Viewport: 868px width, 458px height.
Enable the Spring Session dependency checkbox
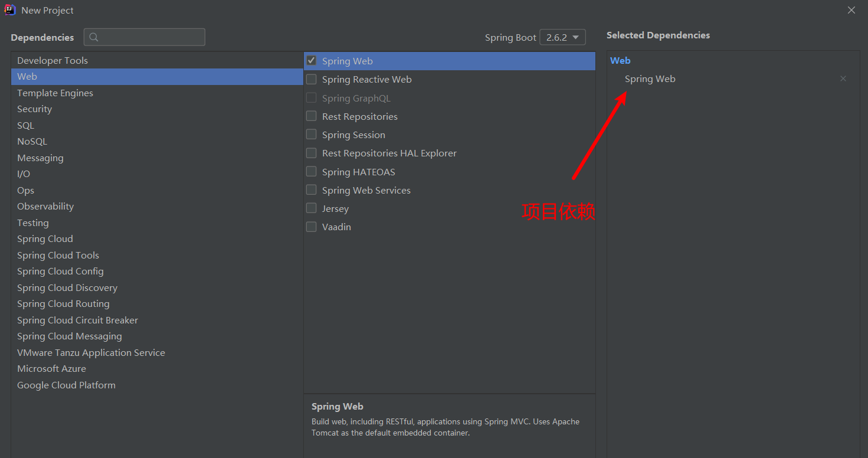[x=311, y=135]
